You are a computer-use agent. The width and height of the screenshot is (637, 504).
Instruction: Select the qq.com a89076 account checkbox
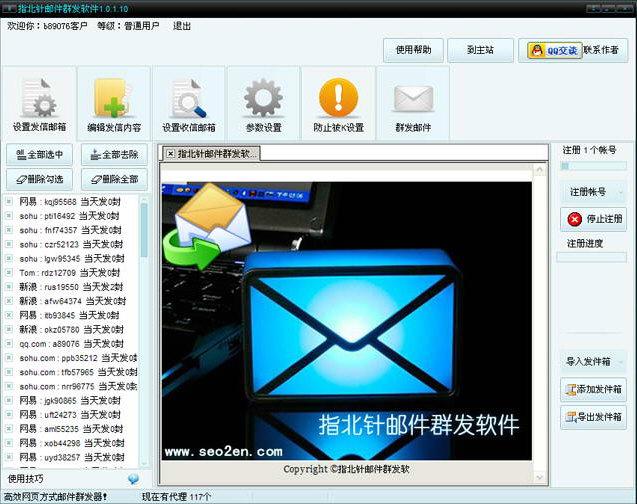coord(9,343)
